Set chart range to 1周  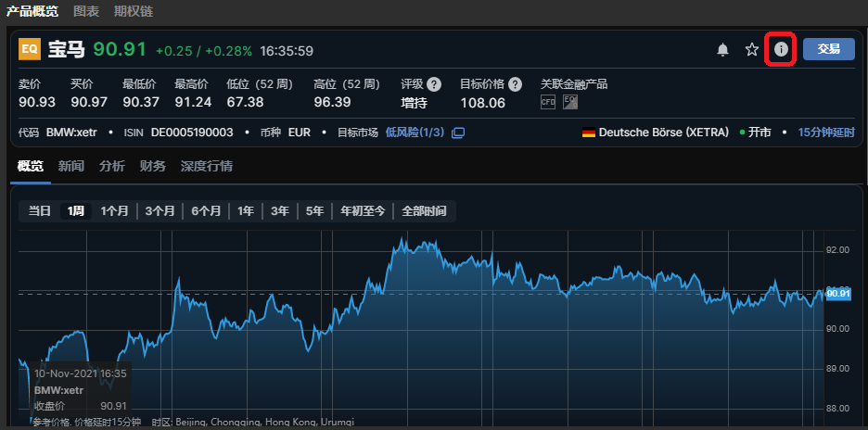tap(76, 211)
